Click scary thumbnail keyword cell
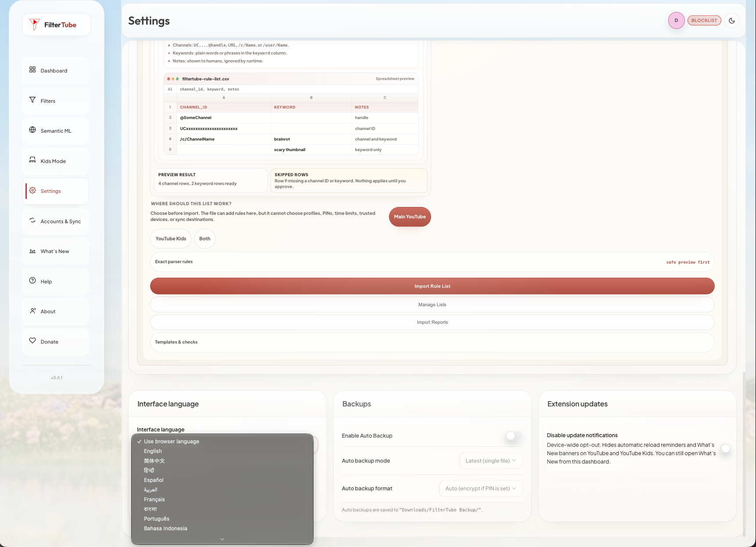The image size is (756, 547). [311, 150]
